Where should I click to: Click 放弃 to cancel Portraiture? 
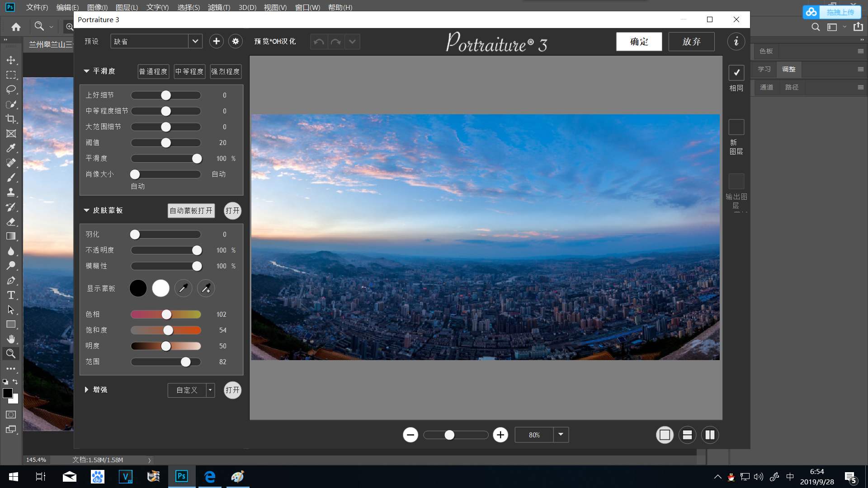pyautogui.click(x=691, y=42)
